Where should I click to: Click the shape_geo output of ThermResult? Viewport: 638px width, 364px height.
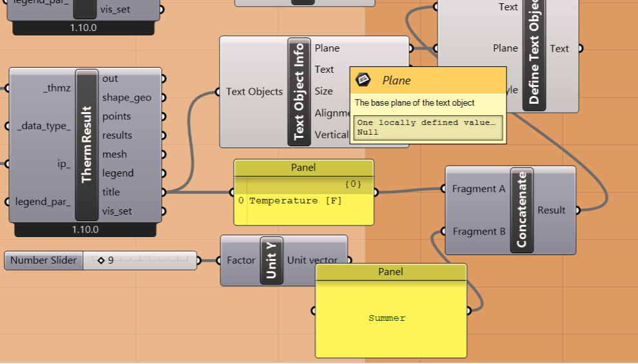[x=126, y=98]
